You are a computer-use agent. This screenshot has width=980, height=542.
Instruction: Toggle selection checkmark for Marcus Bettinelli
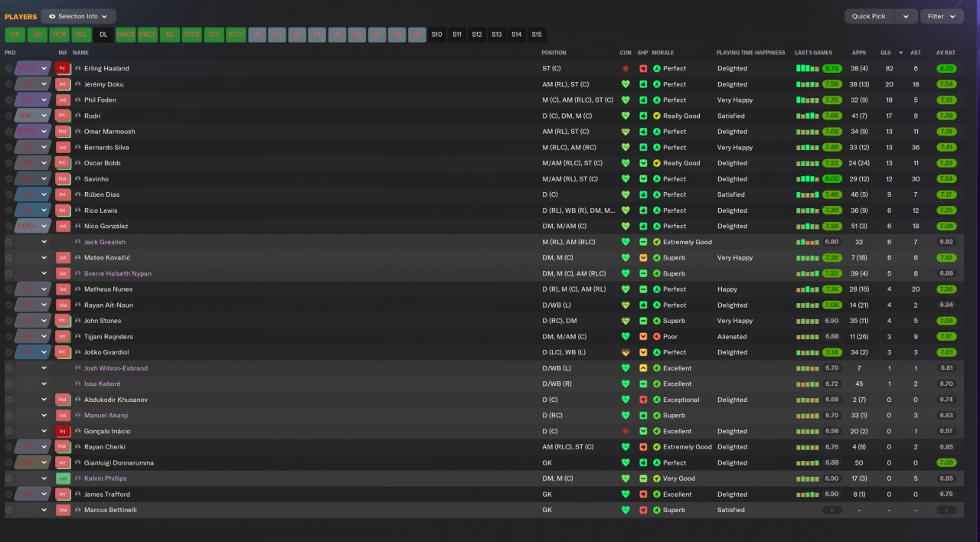(9, 510)
